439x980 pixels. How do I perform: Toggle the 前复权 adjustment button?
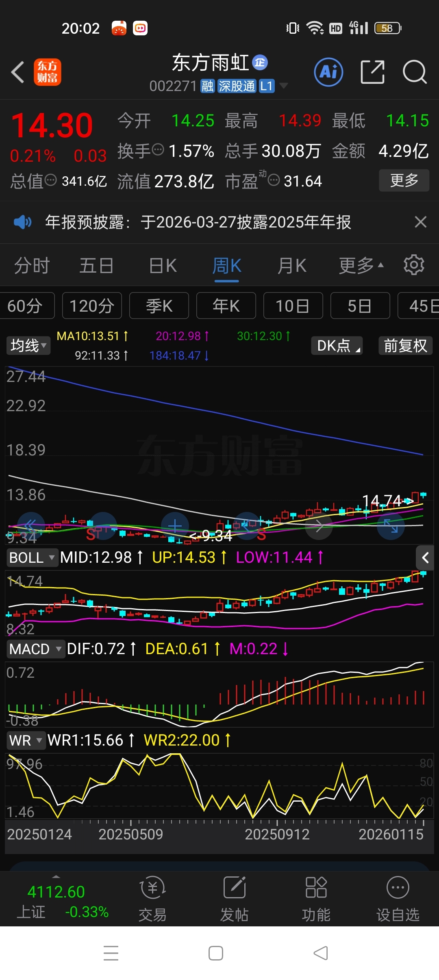(406, 345)
